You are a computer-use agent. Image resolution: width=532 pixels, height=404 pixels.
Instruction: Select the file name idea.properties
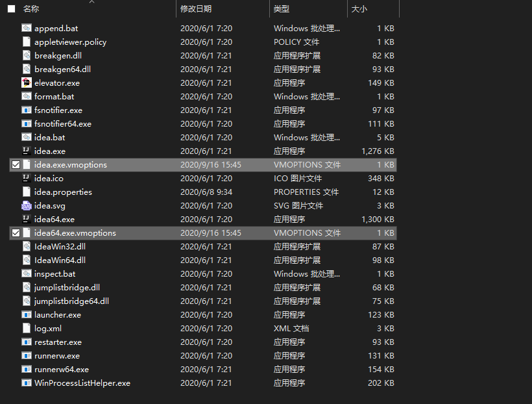pyautogui.click(x=63, y=192)
